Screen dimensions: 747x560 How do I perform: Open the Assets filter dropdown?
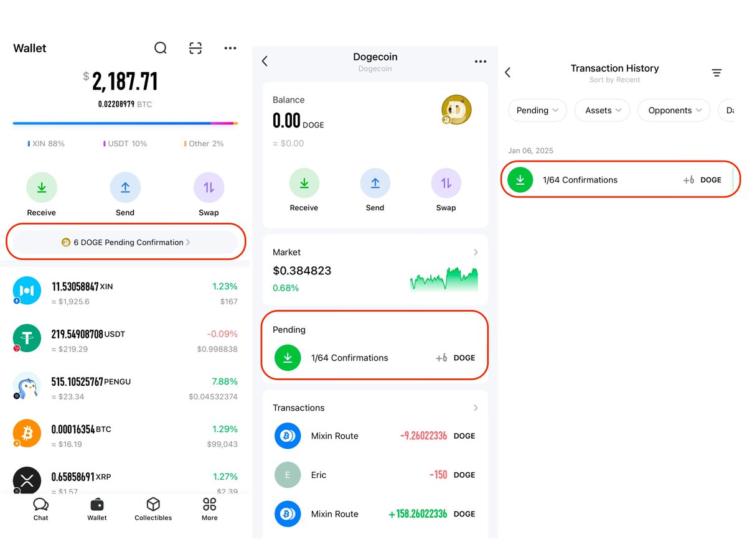pyautogui.click(x=603, y=110)
